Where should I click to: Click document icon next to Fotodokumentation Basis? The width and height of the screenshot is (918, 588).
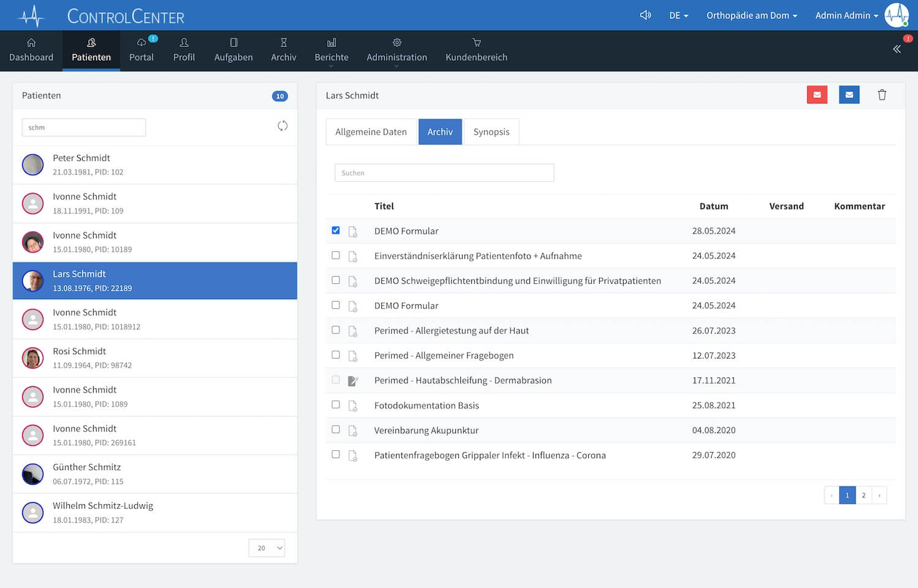point(353,406)
